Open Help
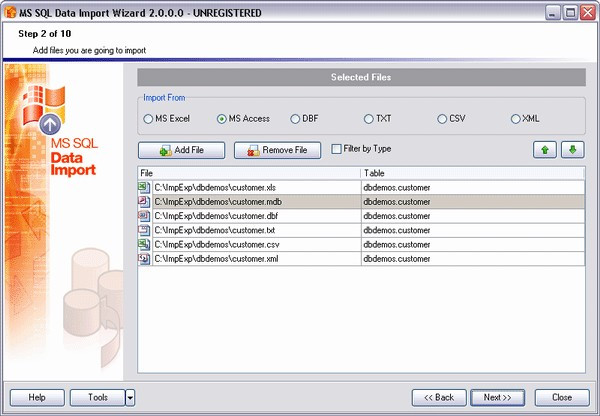Screen dimensions: 600x416 coord(37,398)
